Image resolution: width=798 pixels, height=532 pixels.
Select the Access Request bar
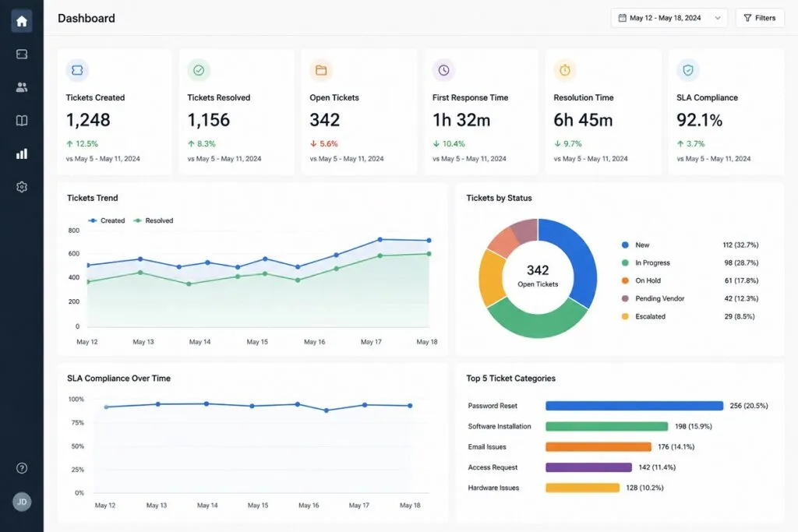(589, 467)
